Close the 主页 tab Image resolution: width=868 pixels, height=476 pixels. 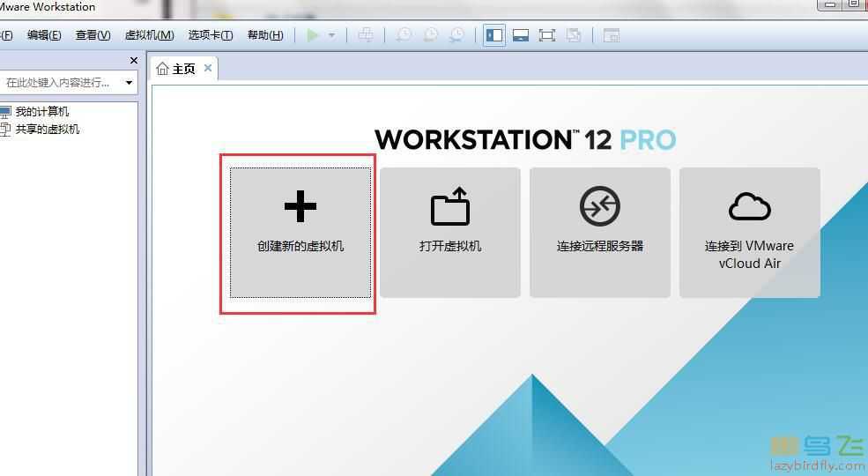coord(208,68)
